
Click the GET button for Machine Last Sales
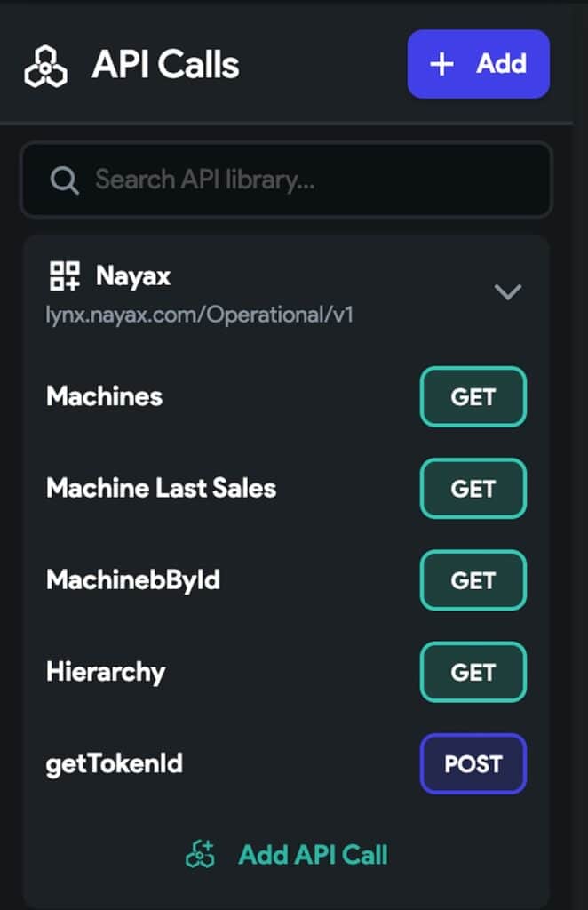473,488
